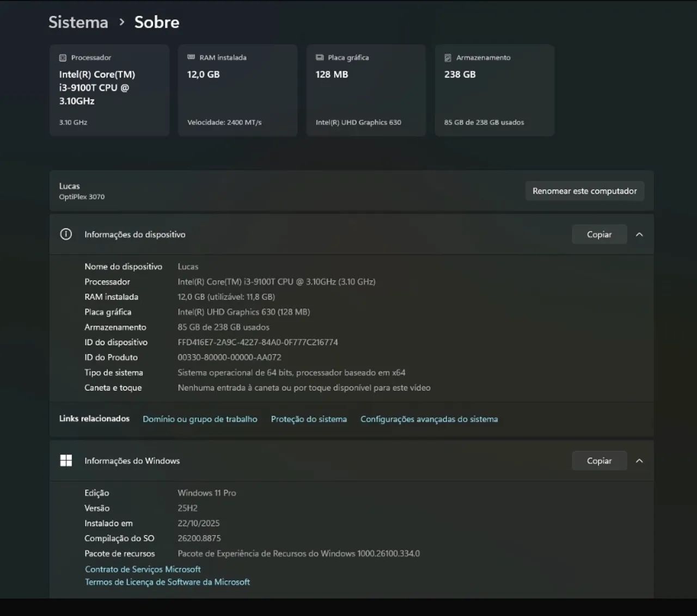The width and height of the screenshot is (697, 616).
Task: Click the Placa gráfica card icon
Action: point(320,58)
